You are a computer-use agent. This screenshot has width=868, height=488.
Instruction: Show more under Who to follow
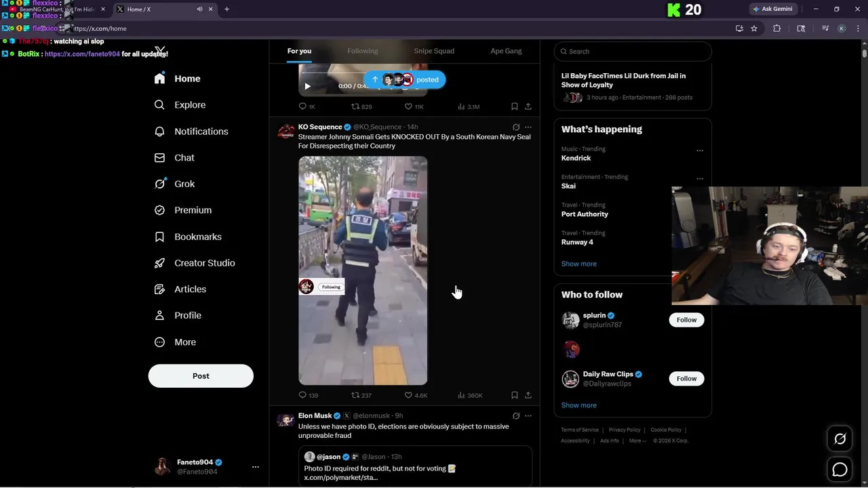578,405
